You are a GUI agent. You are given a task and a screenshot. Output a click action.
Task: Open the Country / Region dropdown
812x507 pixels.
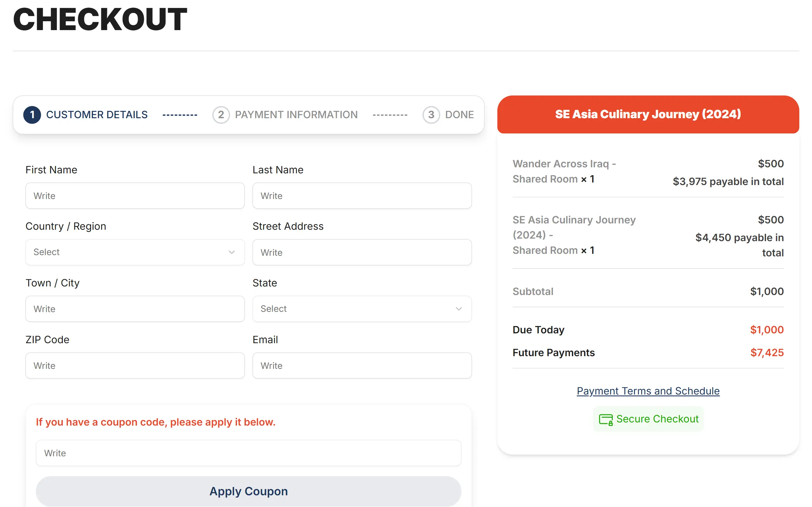[x=135, y=252]
